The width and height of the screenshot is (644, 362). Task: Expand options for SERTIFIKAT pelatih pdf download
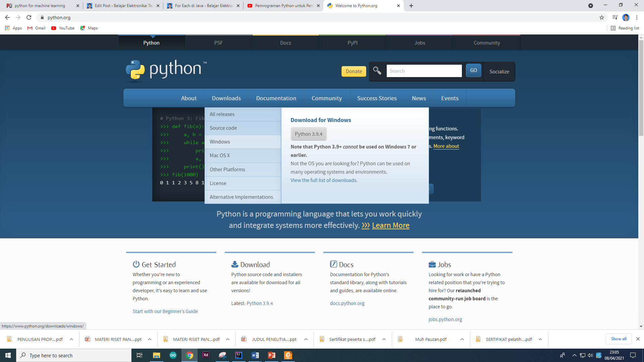pos(540,339)
